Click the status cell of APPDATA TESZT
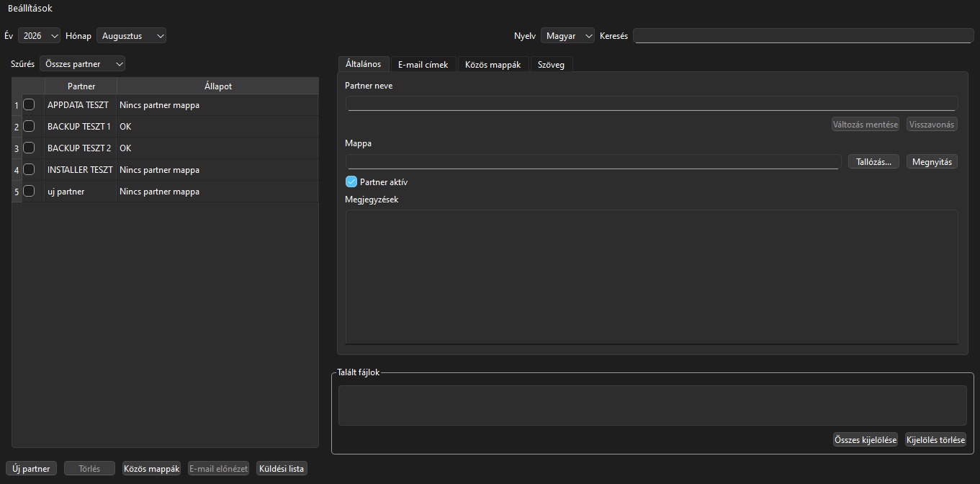This screenshot has width=980, height=484. pos(217,104)
